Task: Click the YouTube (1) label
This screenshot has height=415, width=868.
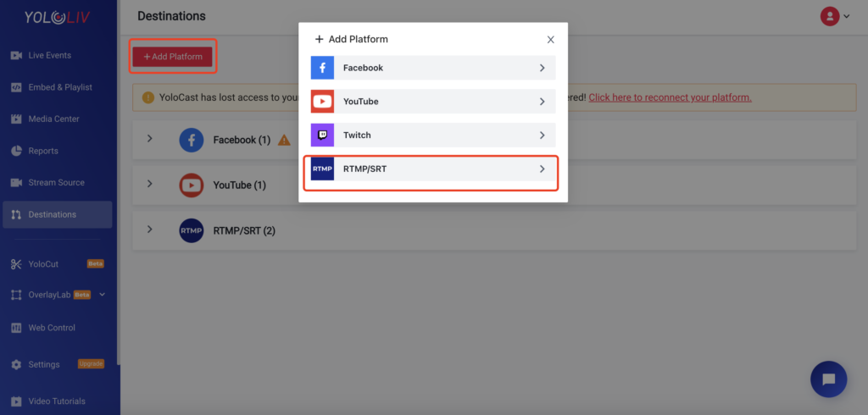Action: [240, 185]
